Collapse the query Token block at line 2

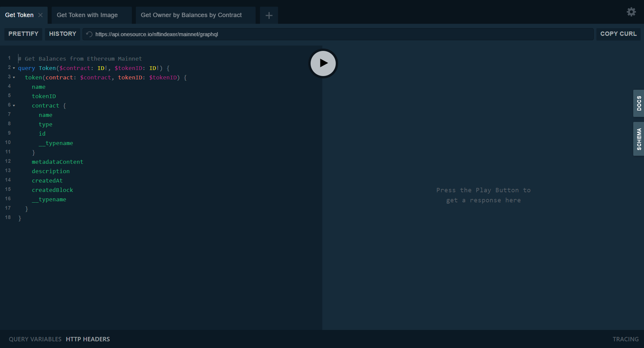click(x=14, y=68)
